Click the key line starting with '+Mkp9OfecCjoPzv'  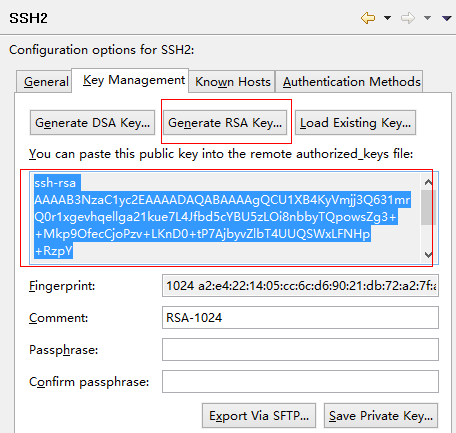pos(202,234)
